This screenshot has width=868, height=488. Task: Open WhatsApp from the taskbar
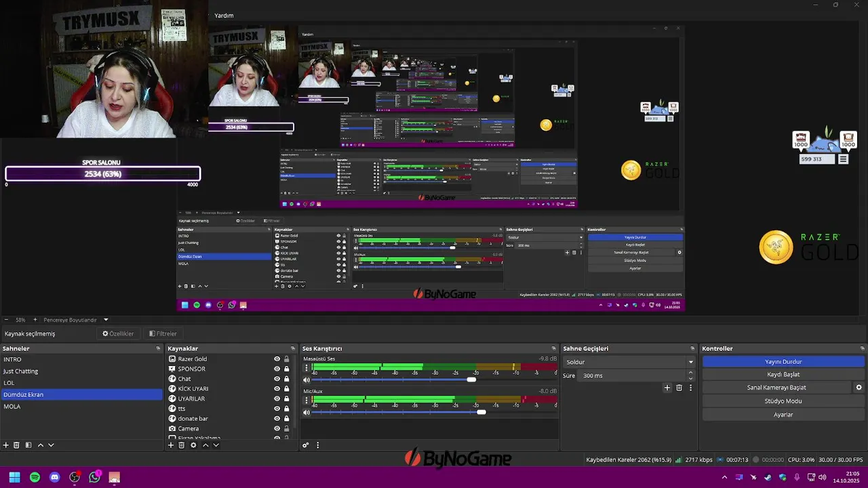94,477
